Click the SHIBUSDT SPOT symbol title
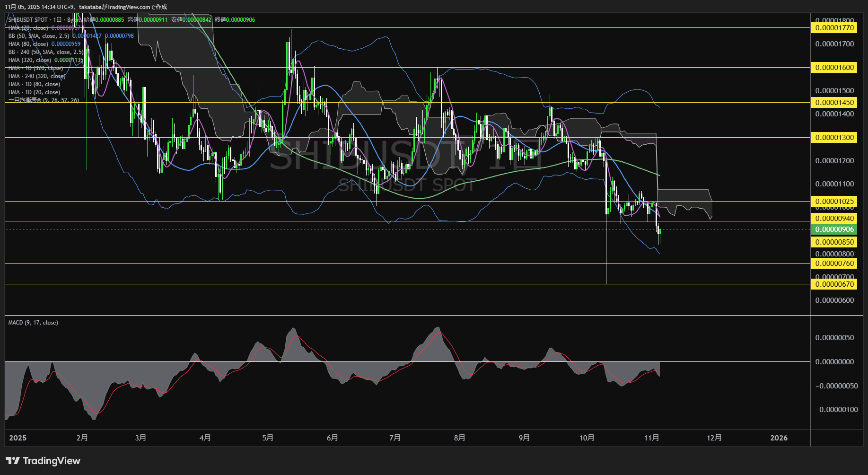The image size is (868, 475). (28, 20)
